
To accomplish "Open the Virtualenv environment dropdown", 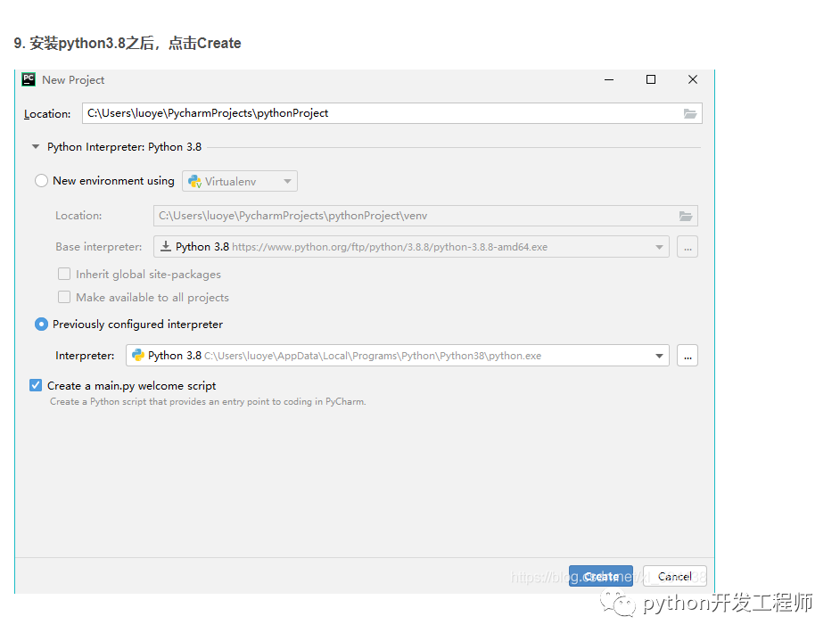I will (x=240, y=181).
